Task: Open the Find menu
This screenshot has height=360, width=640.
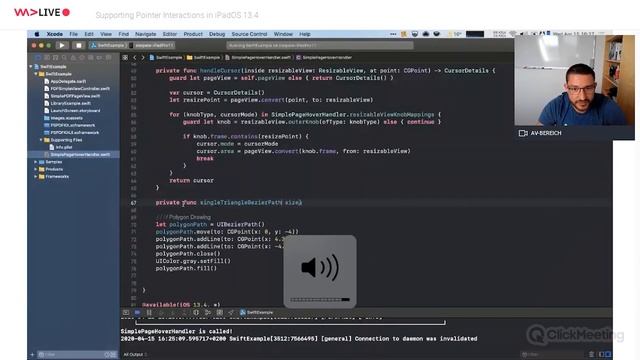Action: coord(124,34)
